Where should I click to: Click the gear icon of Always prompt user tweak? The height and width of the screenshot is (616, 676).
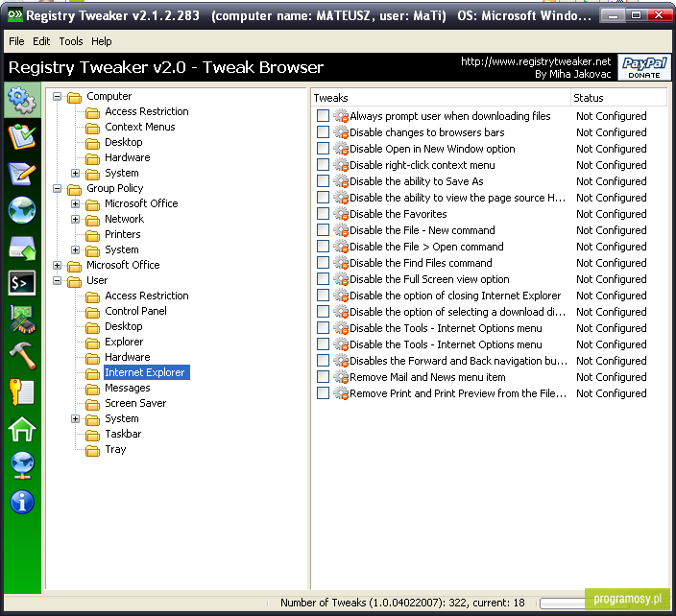pyautogui.click(x=341, y=116)
